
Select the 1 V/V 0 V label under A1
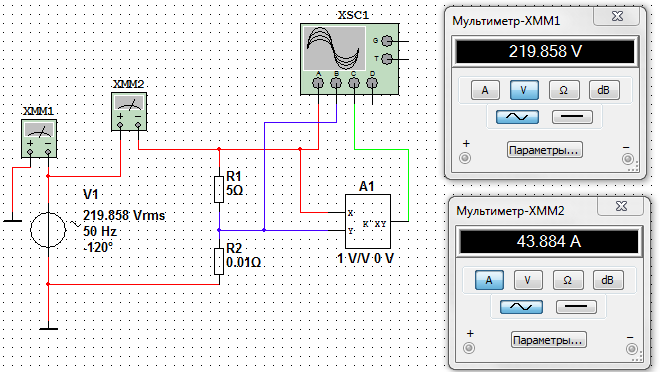(x=365, y=258)
